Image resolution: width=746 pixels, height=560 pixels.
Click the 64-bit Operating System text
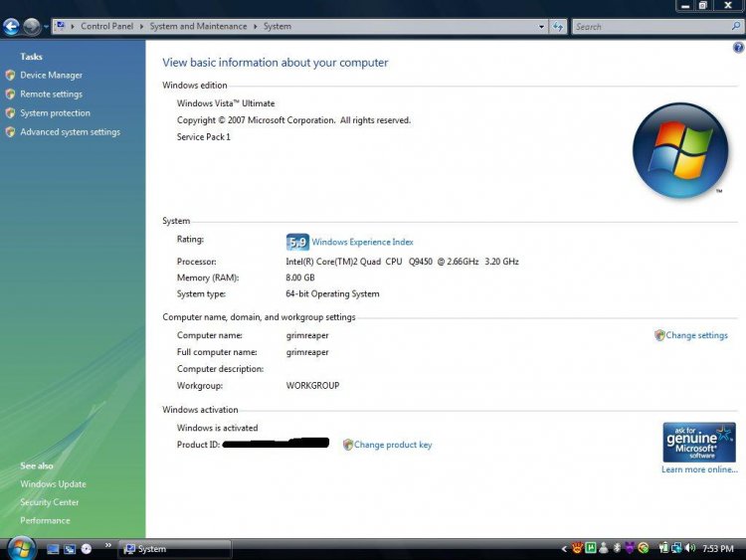332,294
